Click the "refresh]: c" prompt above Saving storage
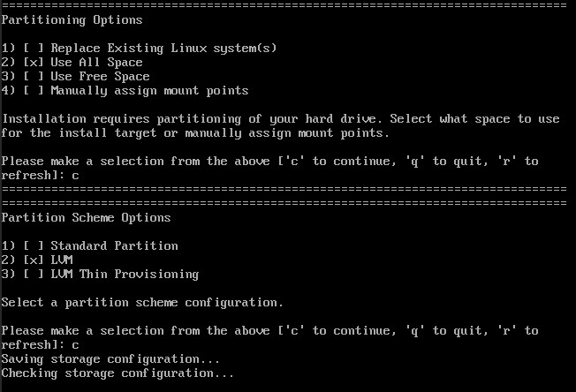 tap(41, 344)
